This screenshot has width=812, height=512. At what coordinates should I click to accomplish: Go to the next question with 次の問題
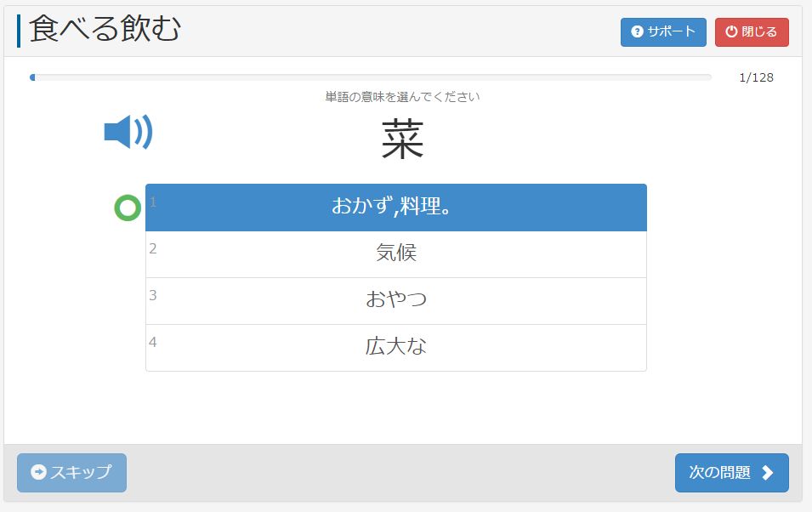731,473
